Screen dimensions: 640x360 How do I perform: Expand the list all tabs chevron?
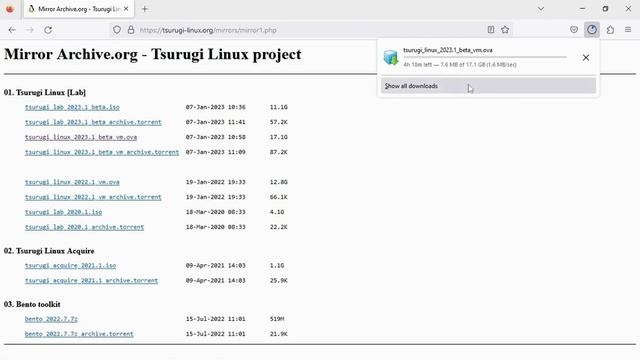point(541,9)
